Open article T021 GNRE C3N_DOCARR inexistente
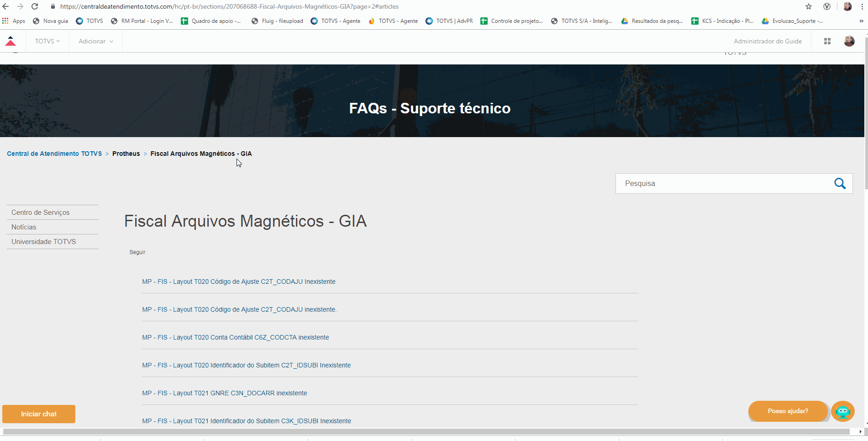Screen dimensions: 868x441 pyautogui.click(x=225, y=393)
